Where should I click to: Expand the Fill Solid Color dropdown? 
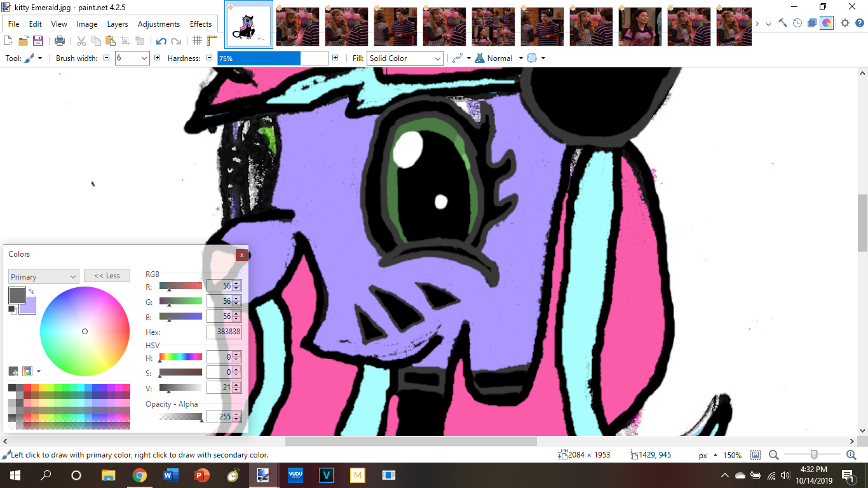[x=437, y=58]
